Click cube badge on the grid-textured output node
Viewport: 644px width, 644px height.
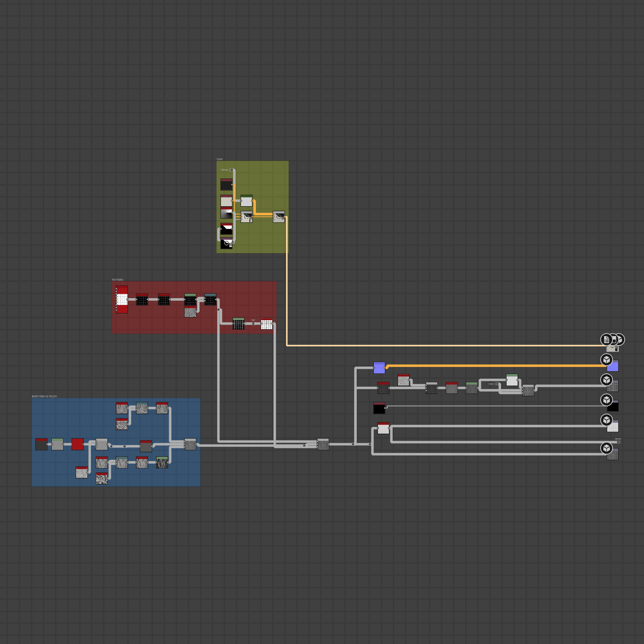pos(606,380)
